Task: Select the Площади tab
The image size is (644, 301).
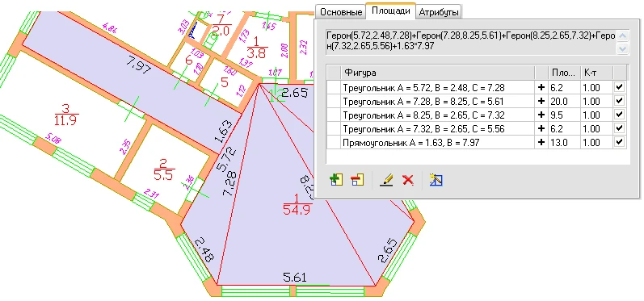Action: coord(390,10)
